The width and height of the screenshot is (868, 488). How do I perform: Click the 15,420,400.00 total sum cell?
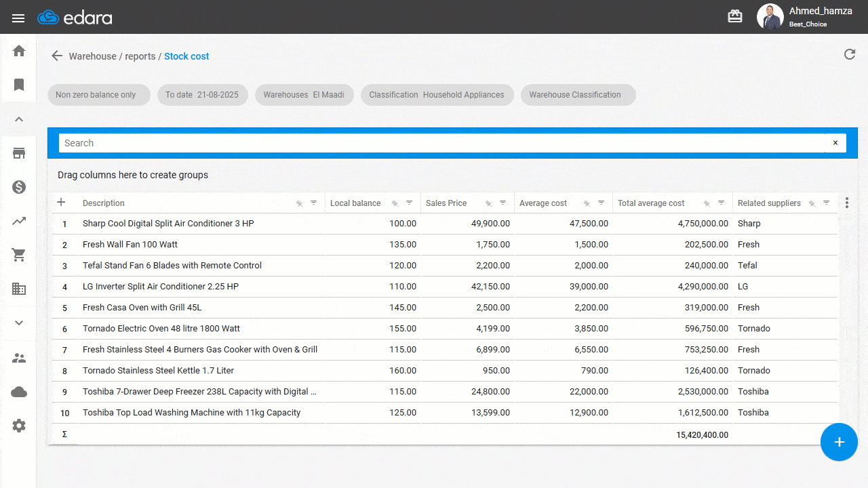[x=703, y=435]
